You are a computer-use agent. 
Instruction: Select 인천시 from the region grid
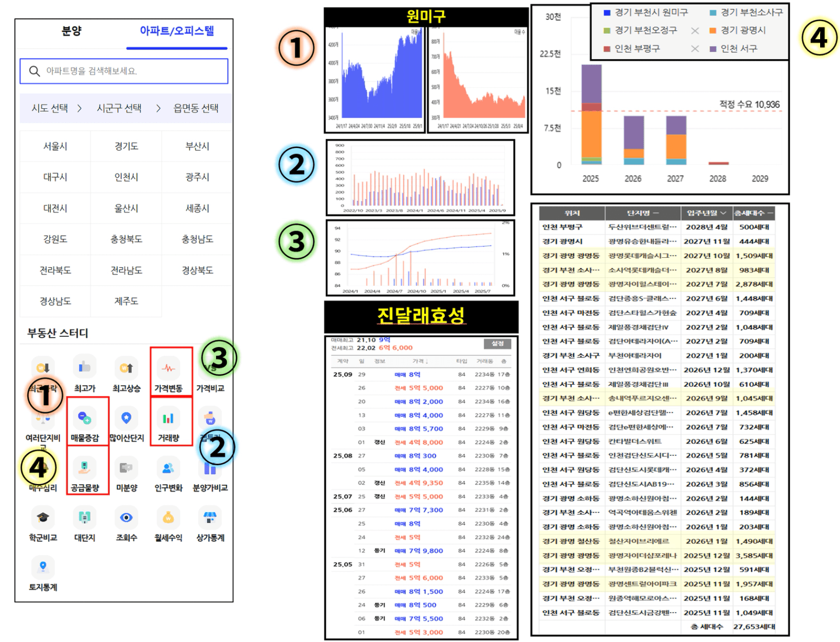[126, 177]
